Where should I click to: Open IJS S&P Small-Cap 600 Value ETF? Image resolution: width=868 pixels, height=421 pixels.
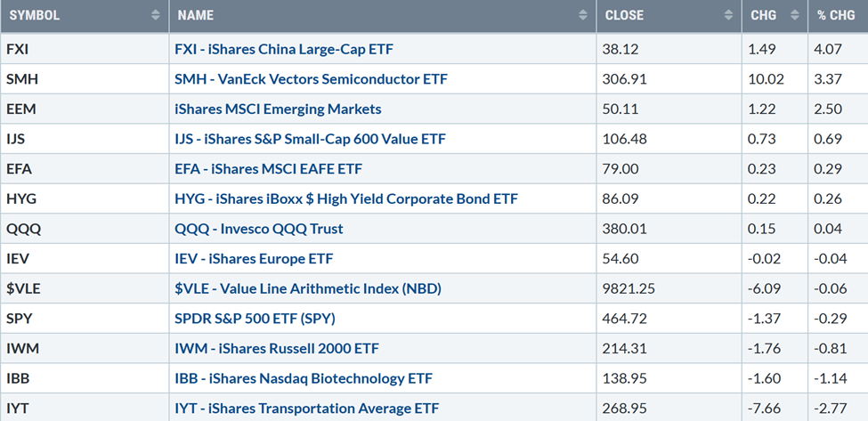pos(310,139)
